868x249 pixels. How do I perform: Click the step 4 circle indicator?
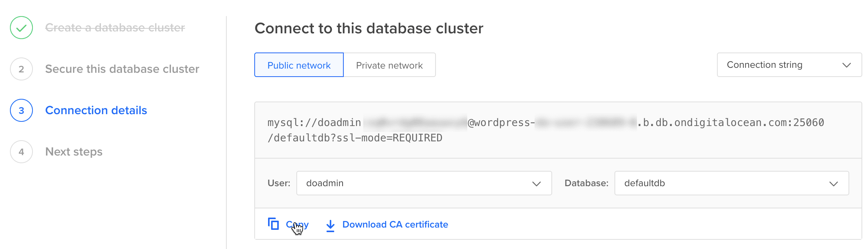tap(21, 152)
